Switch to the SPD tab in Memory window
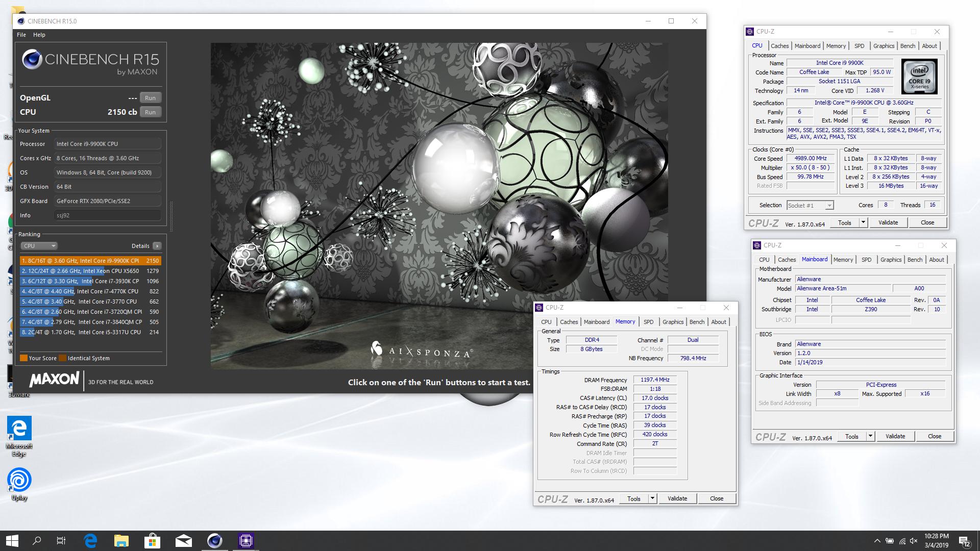The width and height of the screenshot is (980, 551). (648, 322)
